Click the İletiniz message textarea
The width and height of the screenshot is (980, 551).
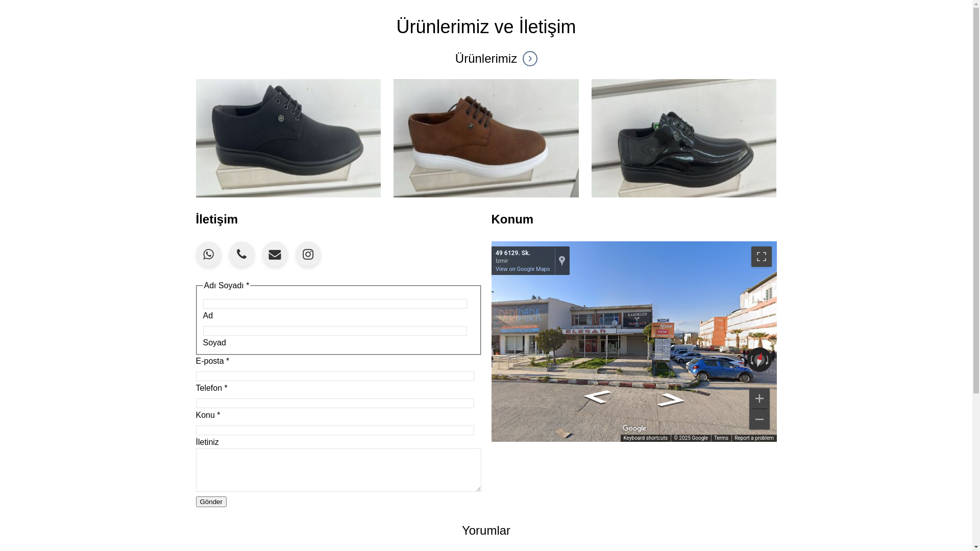point(338,470)
